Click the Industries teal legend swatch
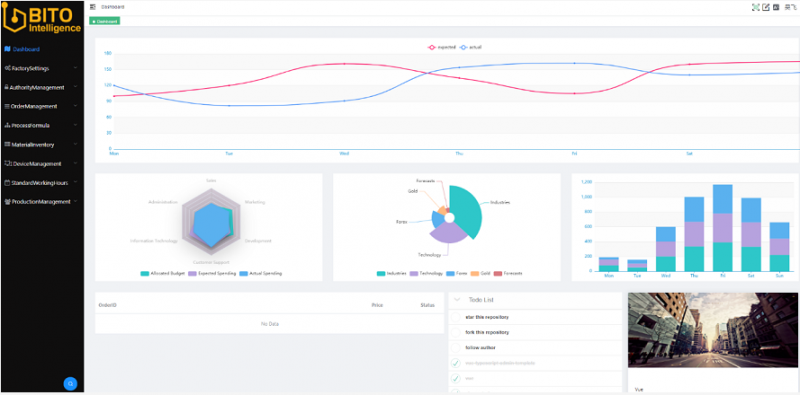Image resolution: width=800 pixels, height=395 pixels. pyautogui.click(x=381, y=274)
